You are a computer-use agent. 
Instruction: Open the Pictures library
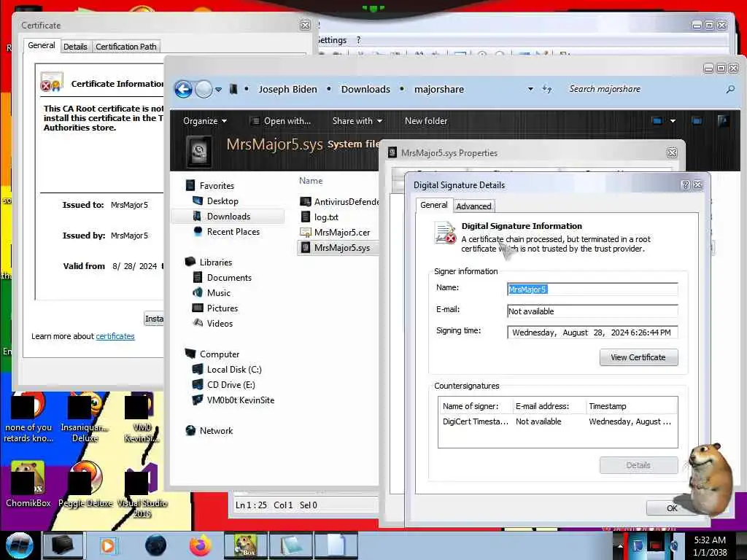222,308
